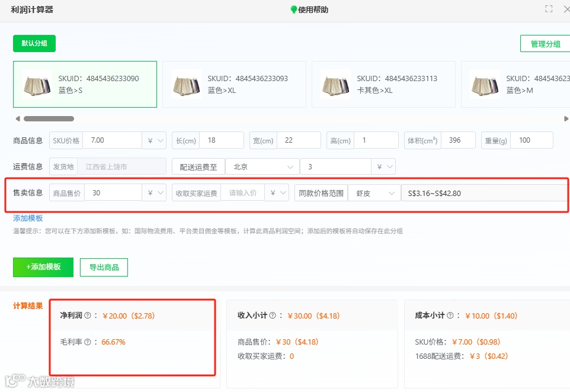This screenshot has height=392, width=570.
Task: Select SKU card 4845436233090 蓝色>S
Action: point(85,84)
